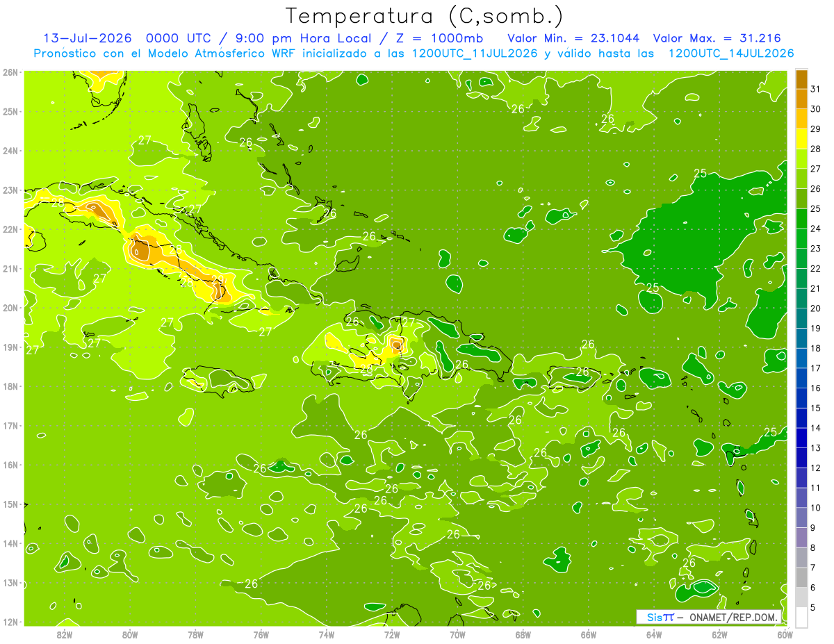Click the legend value 31
Screen dimensions: 834x644
815,89
